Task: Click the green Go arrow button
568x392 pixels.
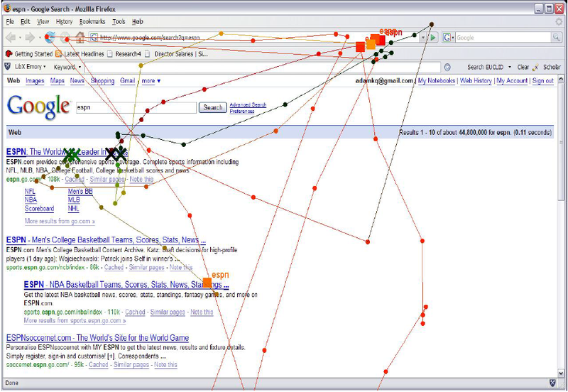Action: tap(432, 38)
